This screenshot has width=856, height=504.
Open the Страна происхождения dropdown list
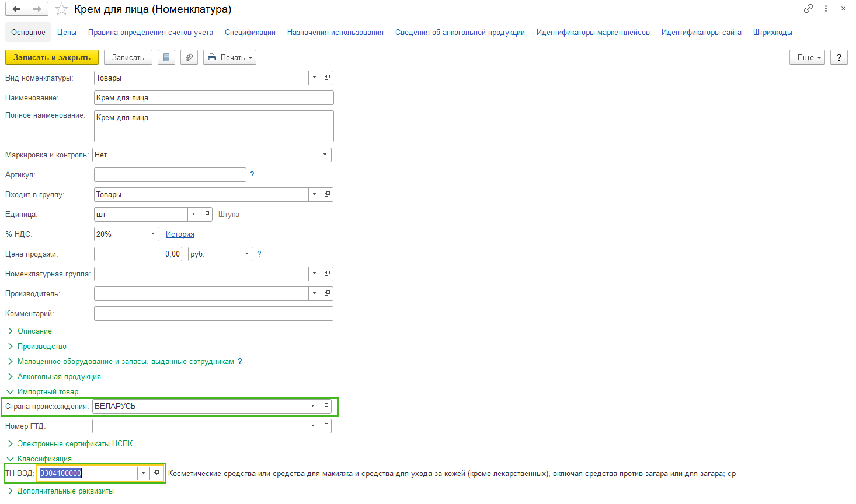pos(312,406)
